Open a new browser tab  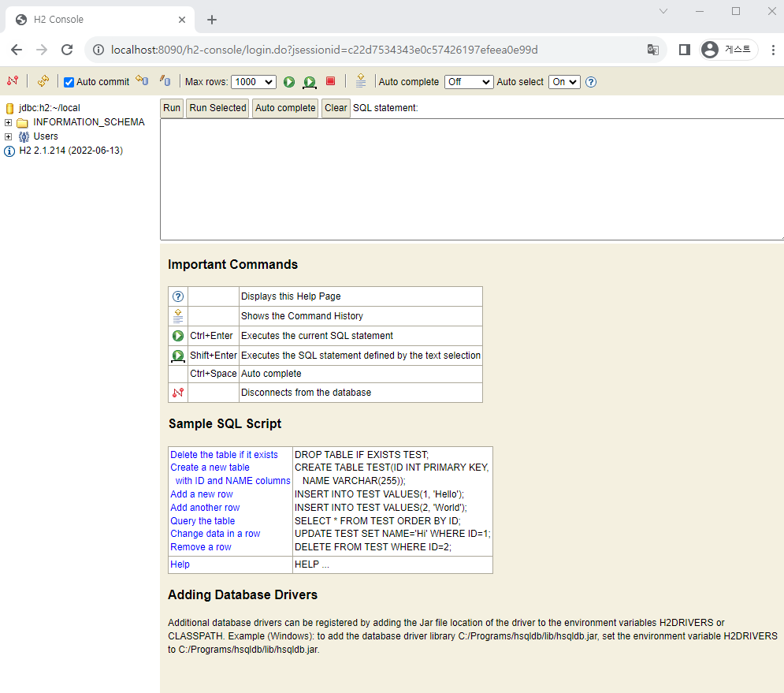[212, 20]
